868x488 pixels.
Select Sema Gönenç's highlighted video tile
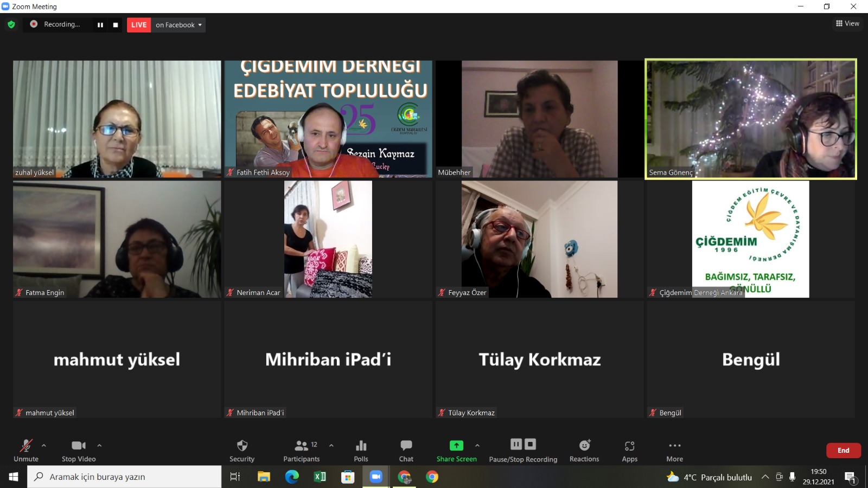(x=751, y=119)
